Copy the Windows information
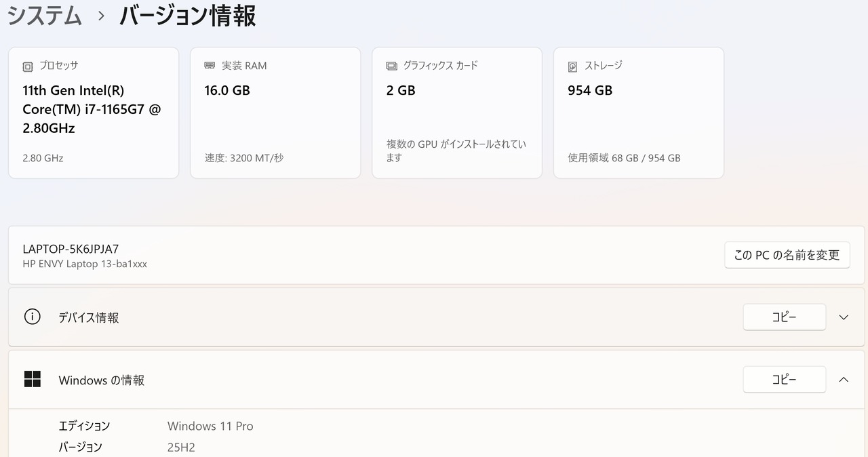 coord(785,380)
